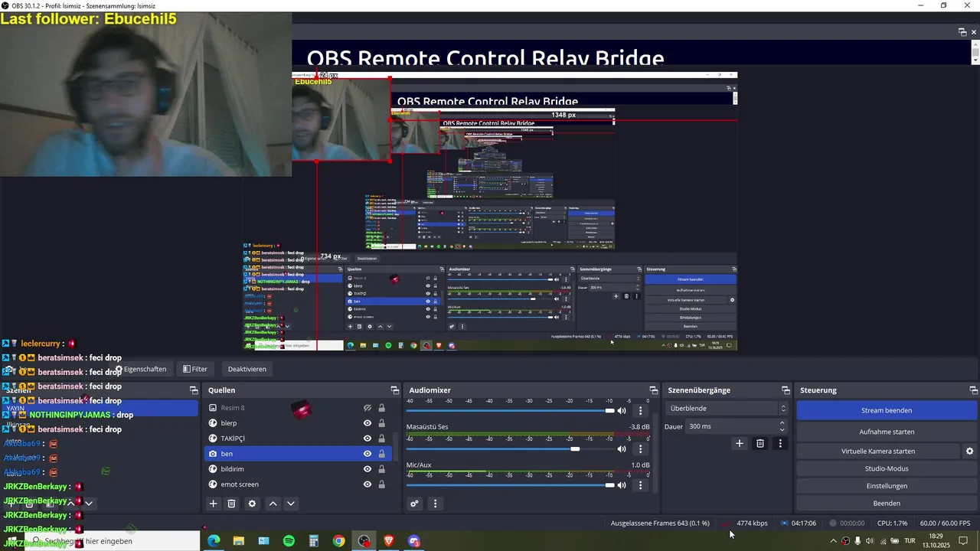Open virtual camera settings gear
The image size is (980, 551).
pos(969,452)
